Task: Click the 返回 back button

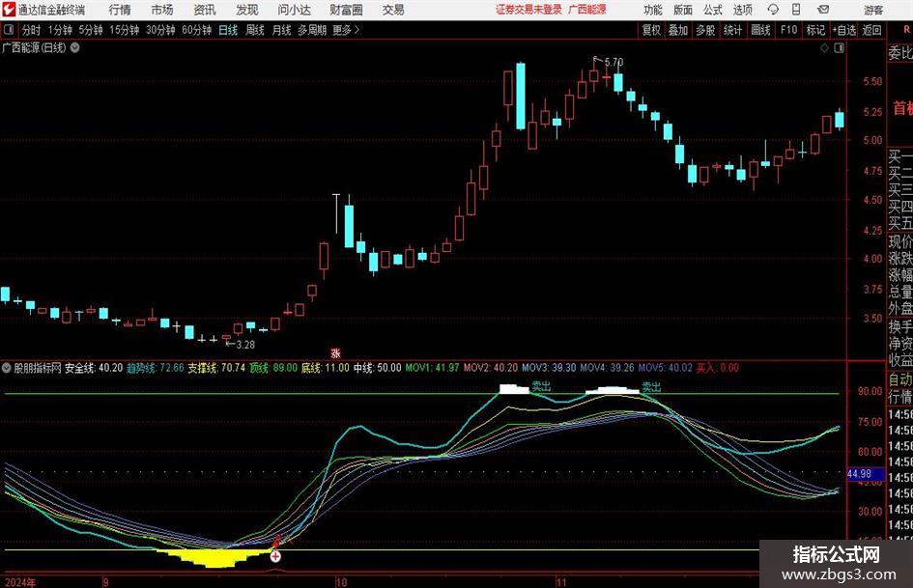Action: [x=871, y=30]
